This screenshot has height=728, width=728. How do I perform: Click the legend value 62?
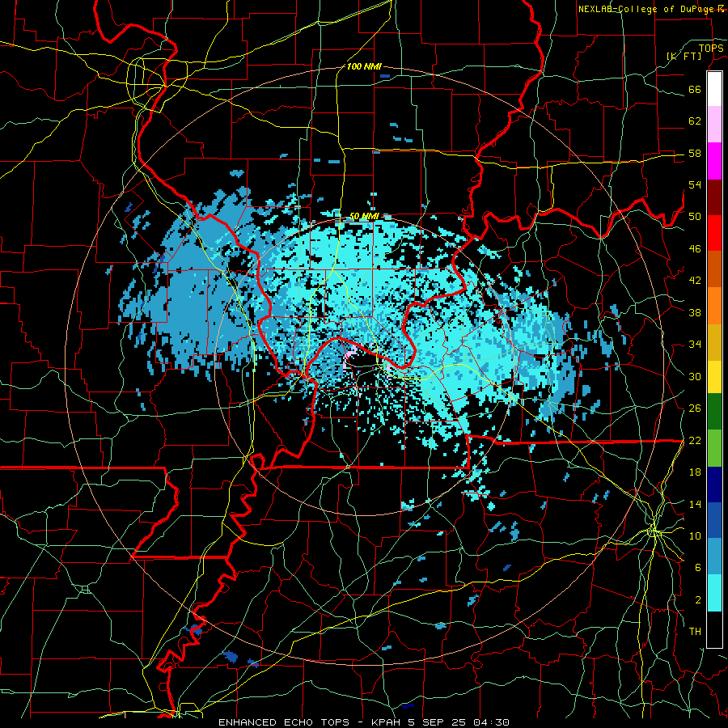click(x=695, y=121)
